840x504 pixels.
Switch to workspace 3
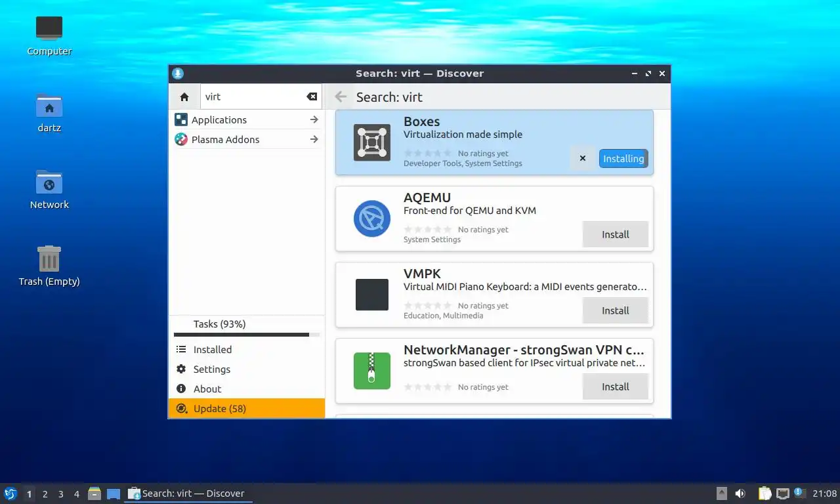pyautogui.click(x=60, y=494)
